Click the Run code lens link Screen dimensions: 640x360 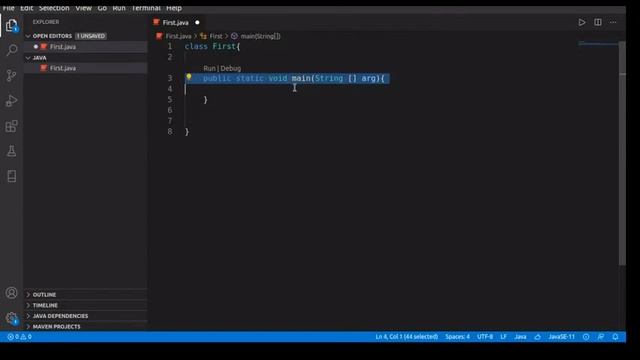209,68
